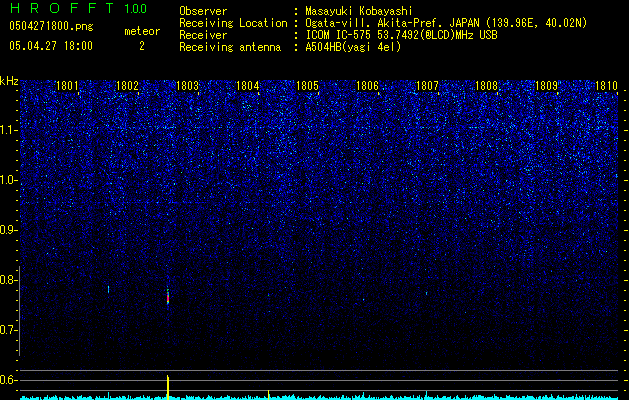
Task: Click the 1806 time marker
Action: (367, 86)
